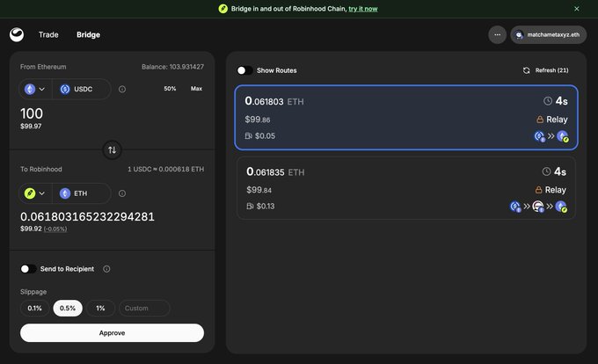Open the three-dot more options menu
The width and height of the screenshot is (598, 364).
click(x=498, y=34)
